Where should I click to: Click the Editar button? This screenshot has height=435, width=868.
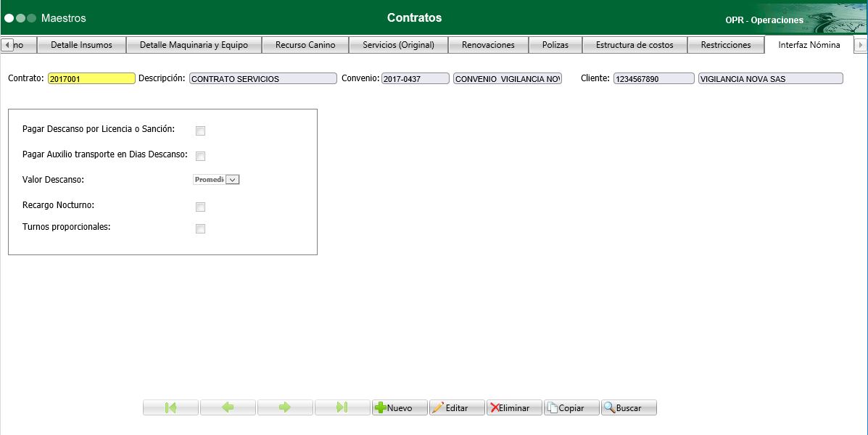457,408
